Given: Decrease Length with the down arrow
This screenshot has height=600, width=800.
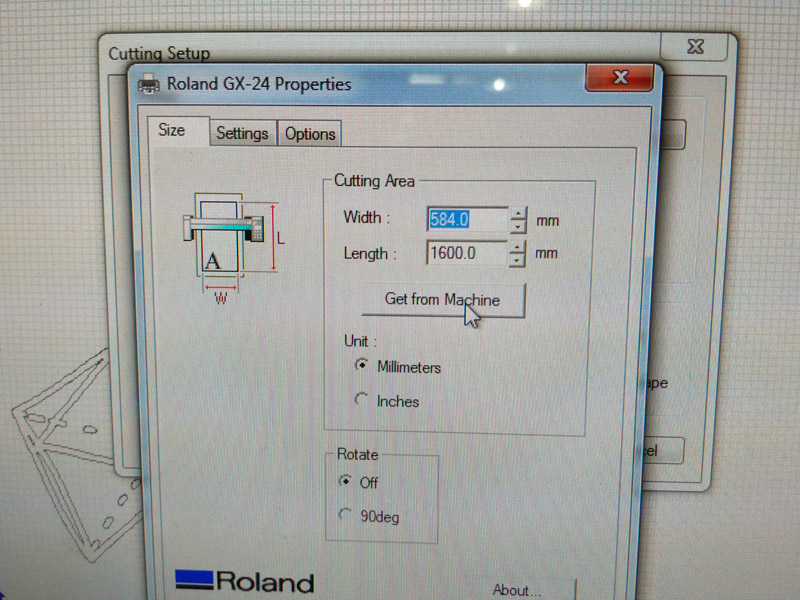Looking at the screenshot, I should click(517, 260).
